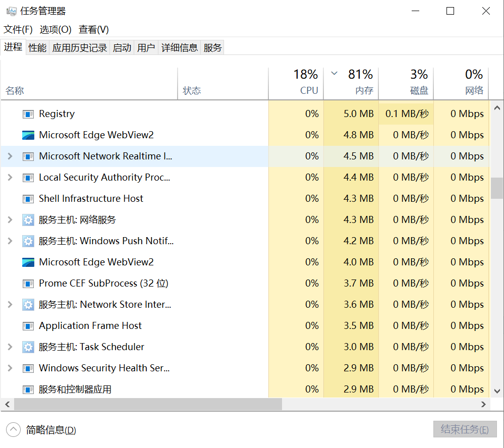504x448 pixels.
Task: Switch to the 进程 tab
Action: [x=13, y=47]
